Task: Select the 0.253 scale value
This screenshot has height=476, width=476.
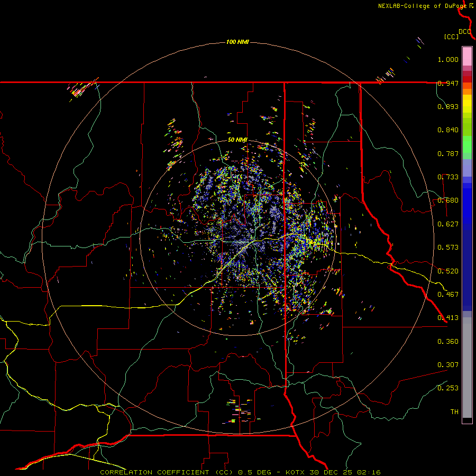Action: point(448,388)
